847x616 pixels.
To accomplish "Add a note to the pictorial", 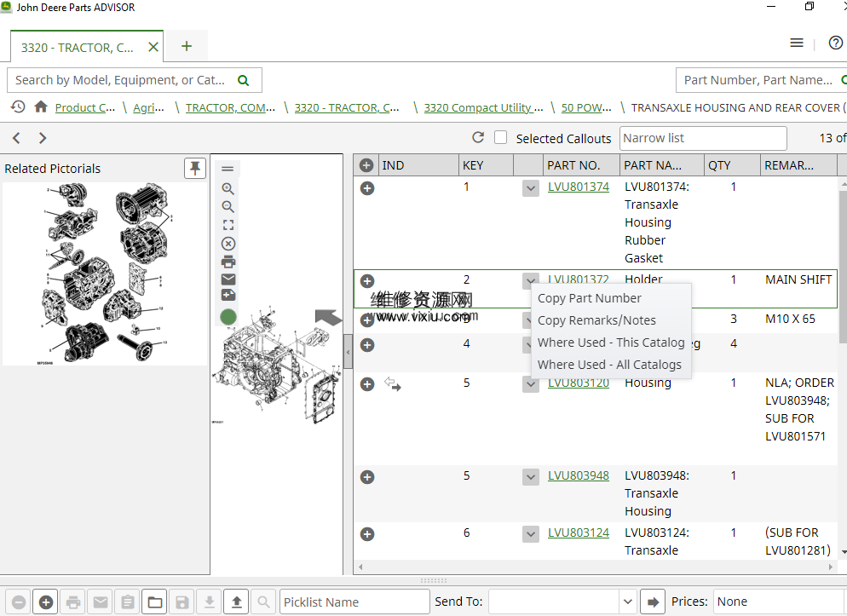I will [x=228, y=295].
